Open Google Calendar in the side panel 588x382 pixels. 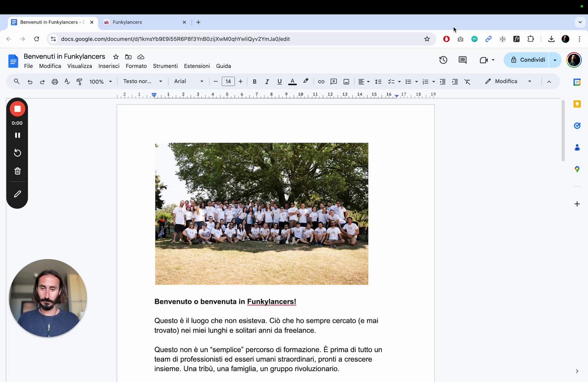pyautogui.click(x=577, y=82)
